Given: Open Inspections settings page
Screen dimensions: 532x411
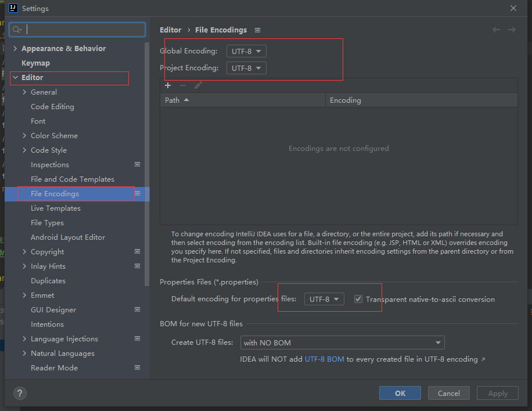Looking at the screenshot, I should [x=50, y=164].
